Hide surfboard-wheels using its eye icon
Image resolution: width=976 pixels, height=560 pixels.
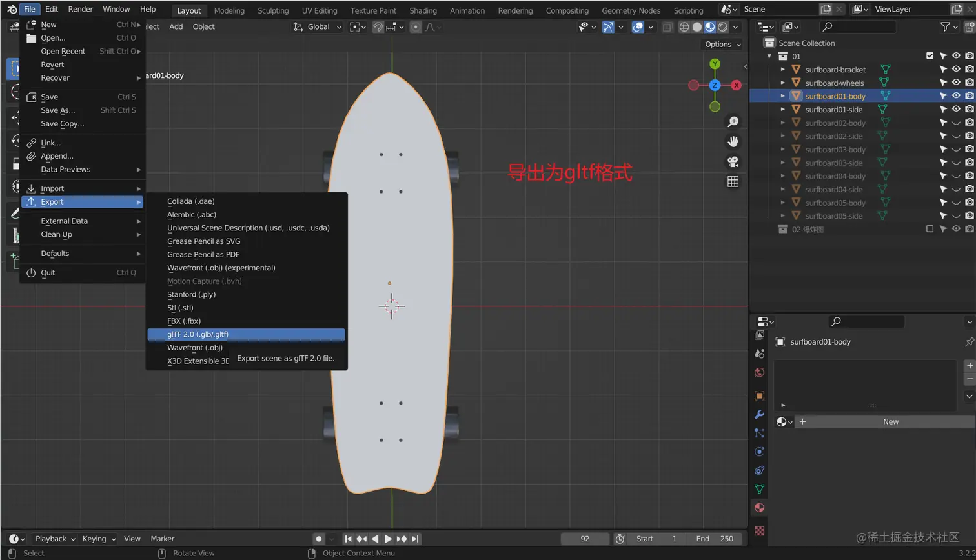coord(956,83)
